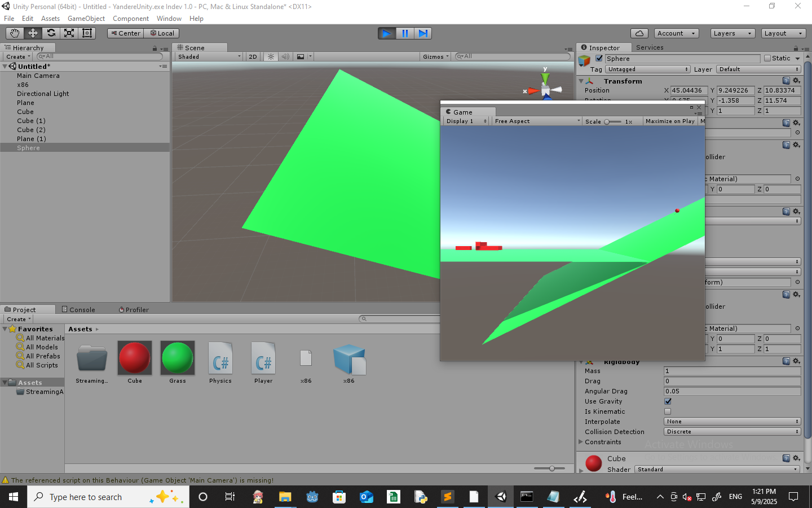Click the Play button
The width and height of the screenshot is (812, 508).
(x=387, y=33)
